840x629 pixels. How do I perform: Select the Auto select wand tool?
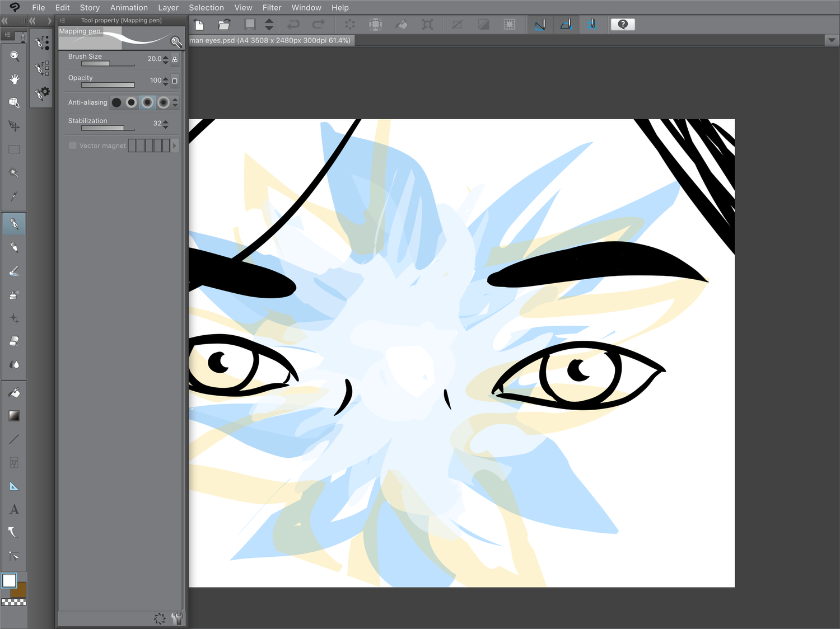click(14, 172)
